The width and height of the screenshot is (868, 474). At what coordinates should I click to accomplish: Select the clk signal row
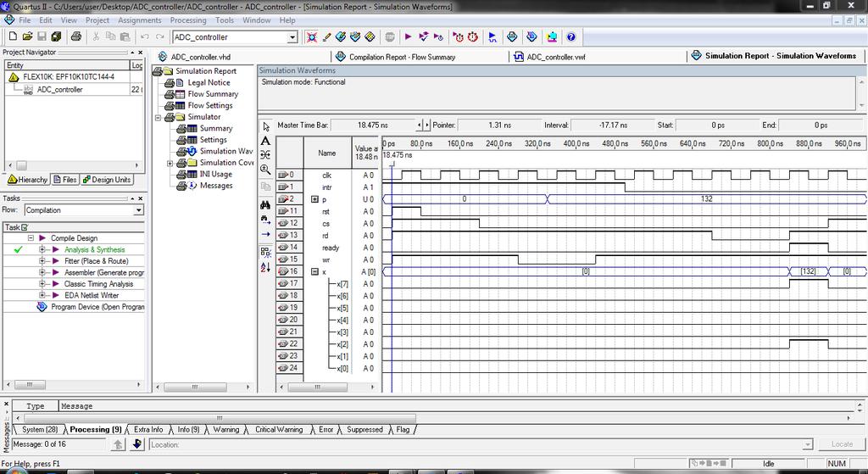[326, 175]
